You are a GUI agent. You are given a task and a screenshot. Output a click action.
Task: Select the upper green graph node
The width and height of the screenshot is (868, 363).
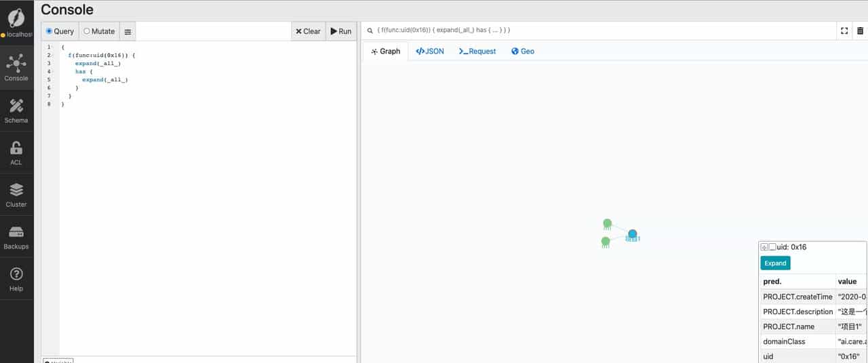click(x=608, y=223)
